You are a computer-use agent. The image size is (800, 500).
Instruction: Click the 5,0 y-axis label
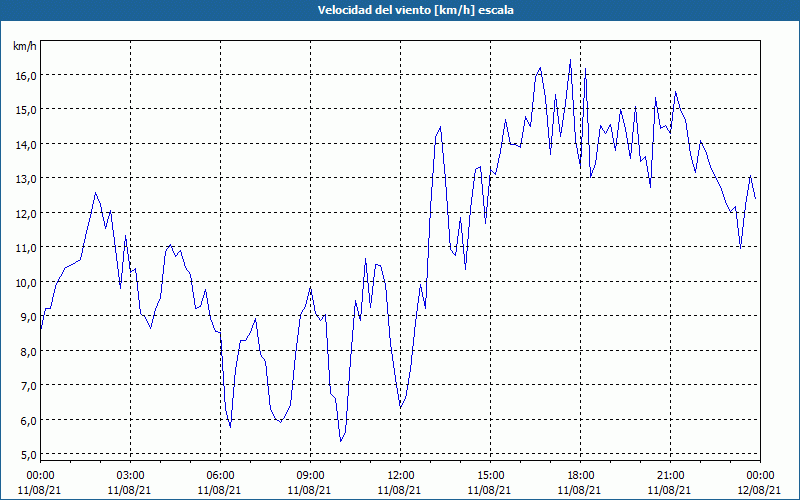coord(29,455)
